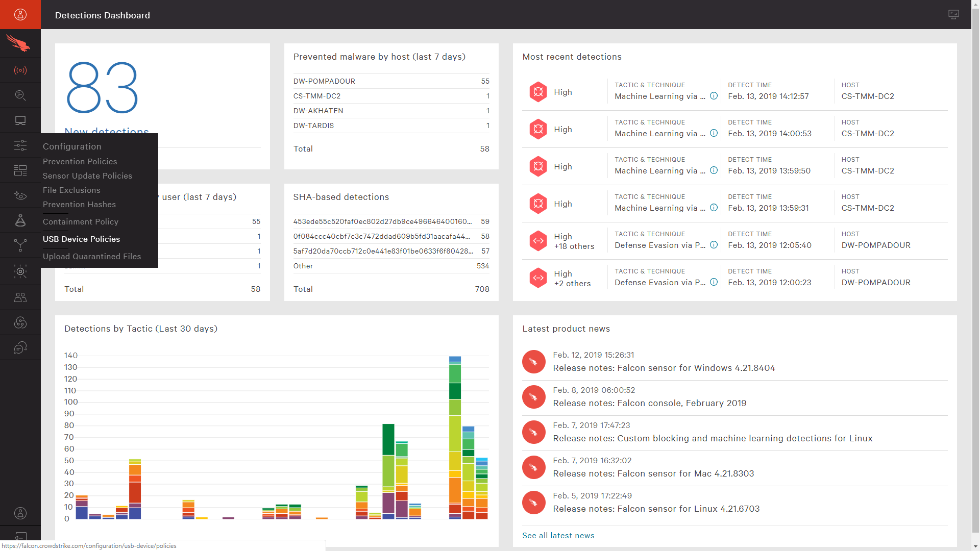Click info tooltip on Machine Learning technique
Image resolution: width=980 pixels, height=551 pixels.
[715, 95]
